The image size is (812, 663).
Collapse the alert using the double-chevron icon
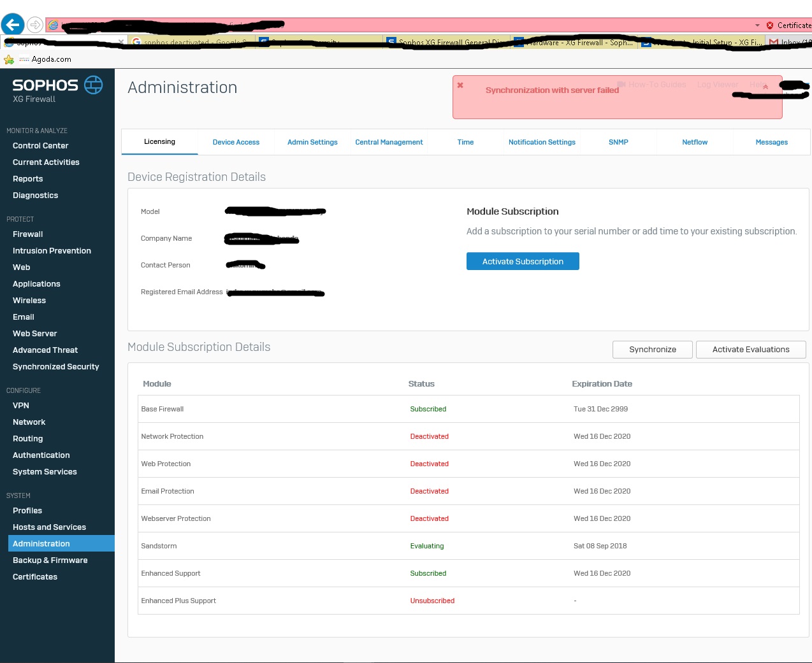[765, 87]
